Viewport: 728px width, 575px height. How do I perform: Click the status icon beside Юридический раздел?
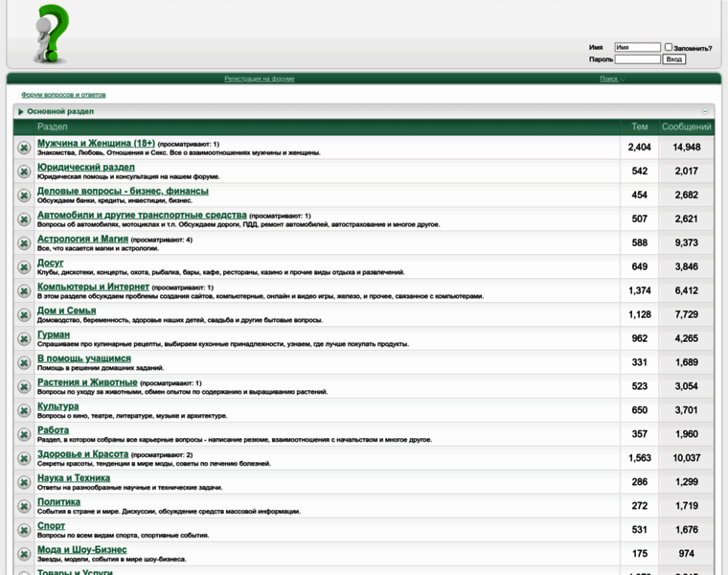coord(24,172)
